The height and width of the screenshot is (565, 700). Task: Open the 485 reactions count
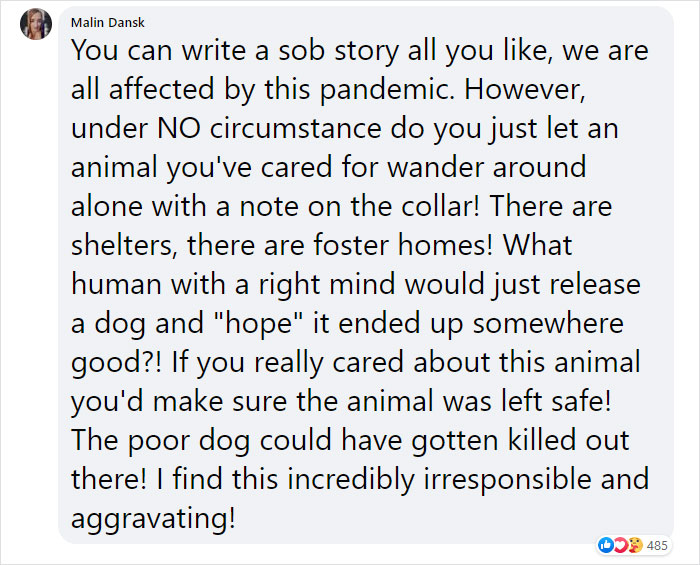click(x=657, y=545)
